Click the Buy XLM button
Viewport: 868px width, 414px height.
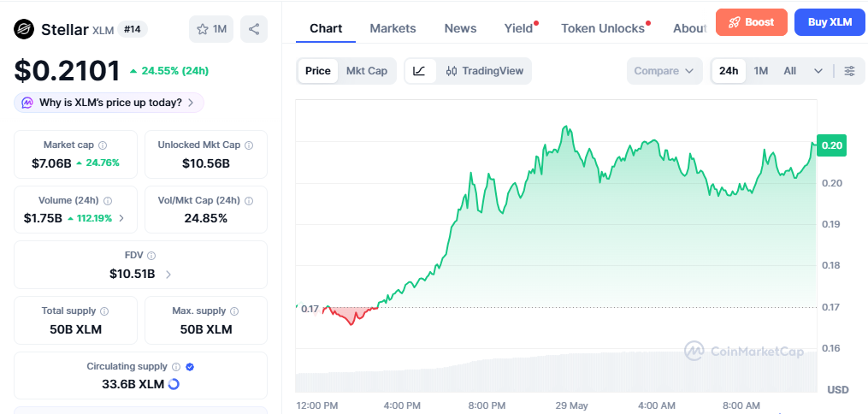[830, 22]
